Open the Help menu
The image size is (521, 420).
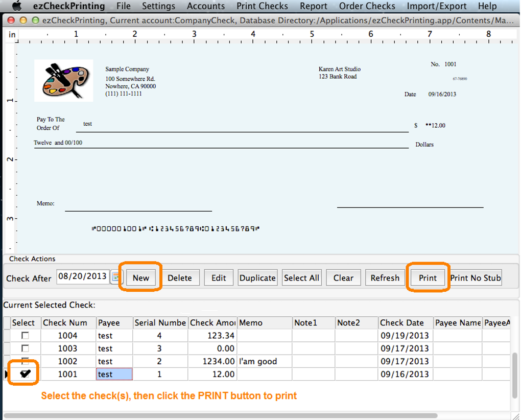[x=487, y=6]
